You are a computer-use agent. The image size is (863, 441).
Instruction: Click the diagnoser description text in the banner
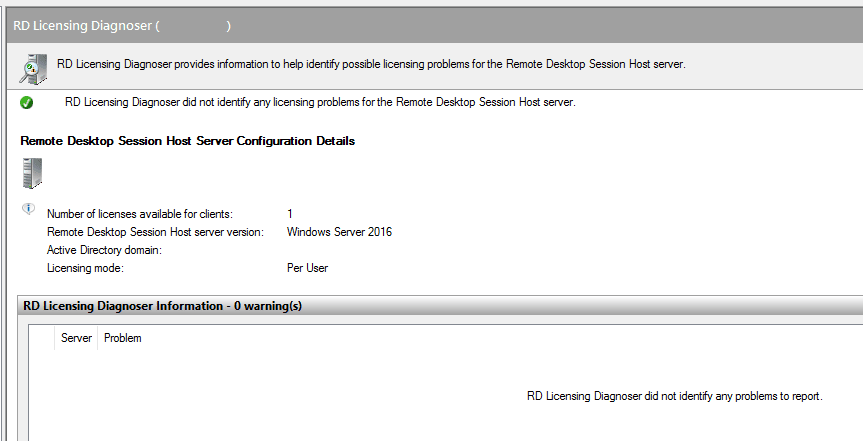[371, 64]
